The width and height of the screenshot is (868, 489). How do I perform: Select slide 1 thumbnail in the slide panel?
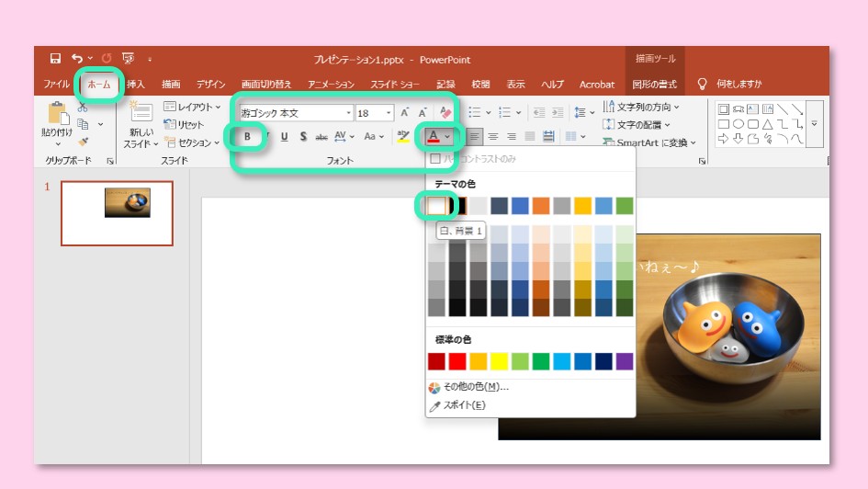pyautogui.click(x=117, y=213)
